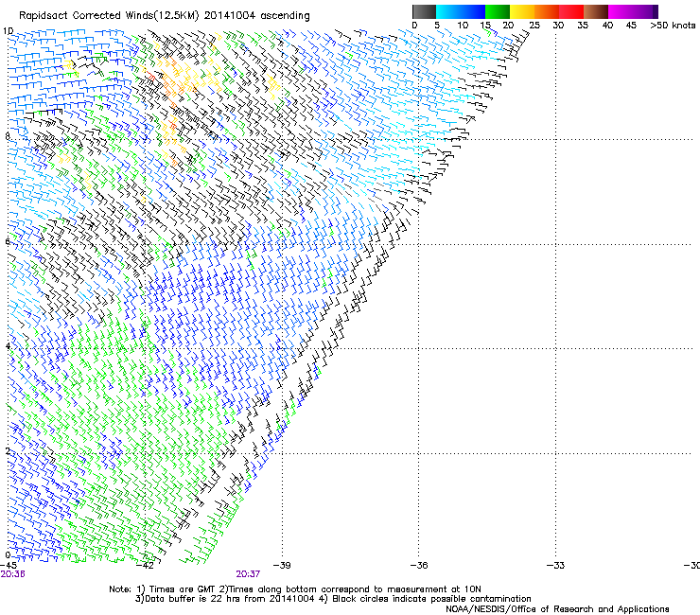700x615 pixels.
Task: Click the green 15-20 knots legend color
Action: tap(498, 11)
